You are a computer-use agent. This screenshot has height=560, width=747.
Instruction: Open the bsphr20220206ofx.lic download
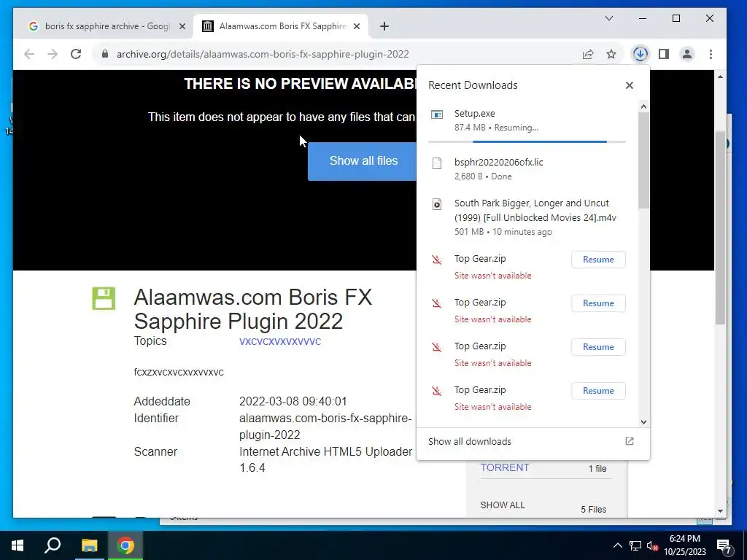click(527, 169)
